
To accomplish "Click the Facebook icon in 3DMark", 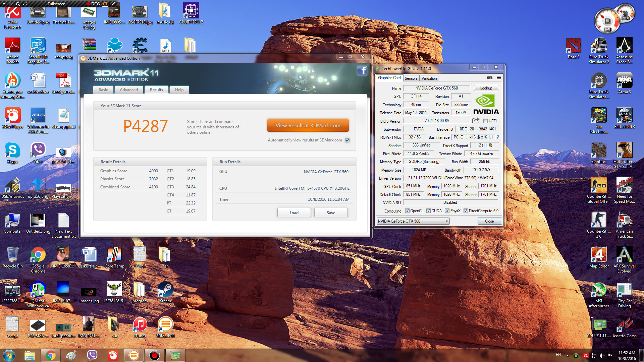I will click(x=362, y=70).
